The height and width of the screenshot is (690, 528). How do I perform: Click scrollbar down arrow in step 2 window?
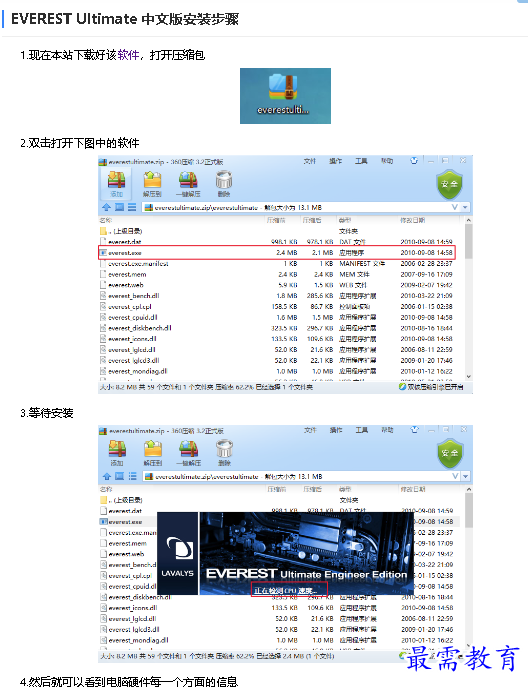coord(468,377)
